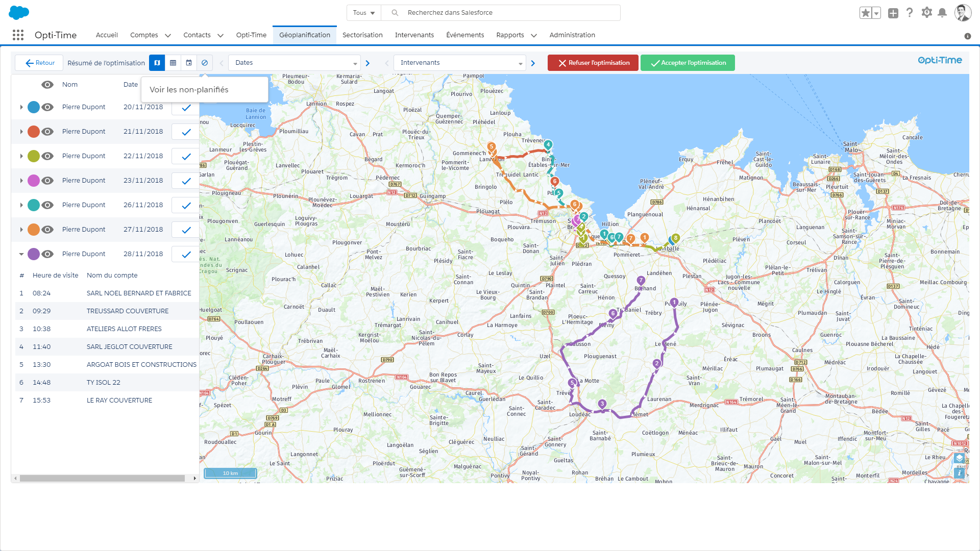Click the info icon below the profile avatar
Image resolution: width=980 pixels, height=551 pixels.
[x=967, y=36]
